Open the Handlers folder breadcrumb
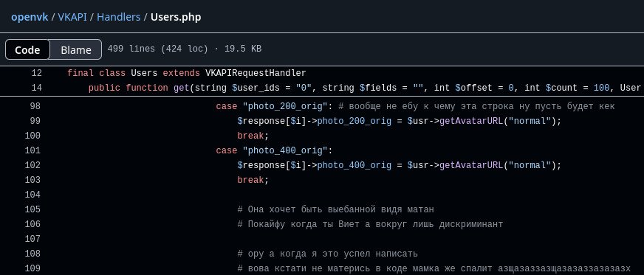This screenshot has width=644, height=275. tap(119, 17)
